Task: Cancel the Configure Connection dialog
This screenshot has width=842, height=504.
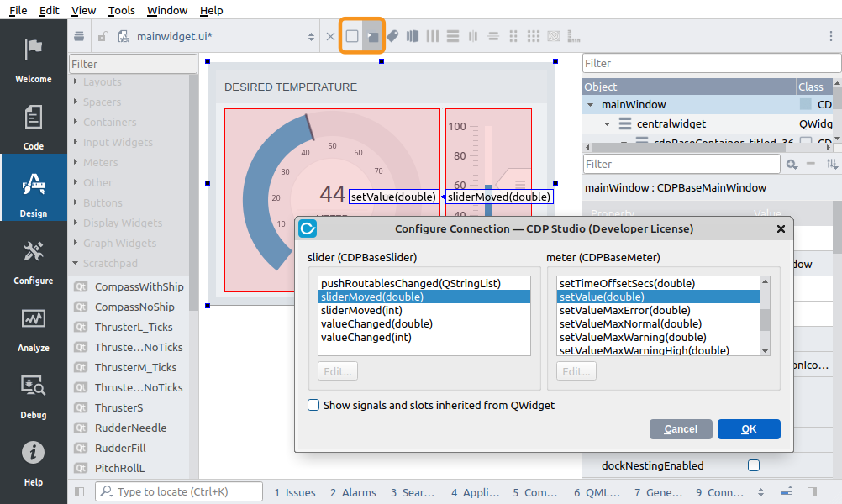Action: point(681,429)
